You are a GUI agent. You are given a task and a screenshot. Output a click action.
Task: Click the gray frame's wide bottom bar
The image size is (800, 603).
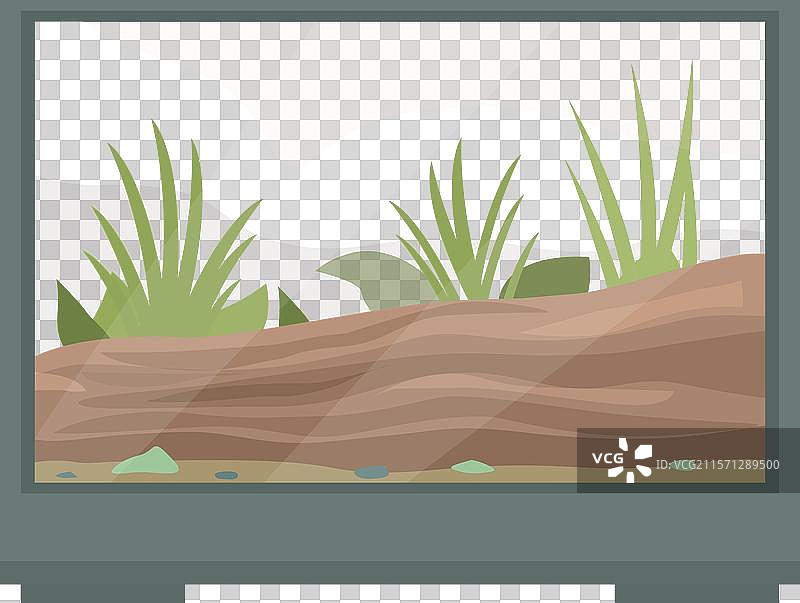pos(400,530)
